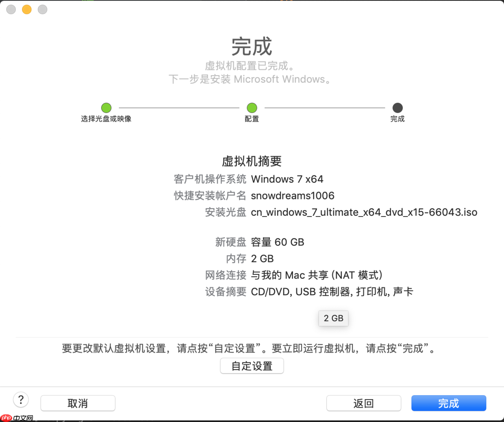Click the green 选择光盘或映像 step indicator
The width and height of the screenshot is (504, 422).
(106, 108)
